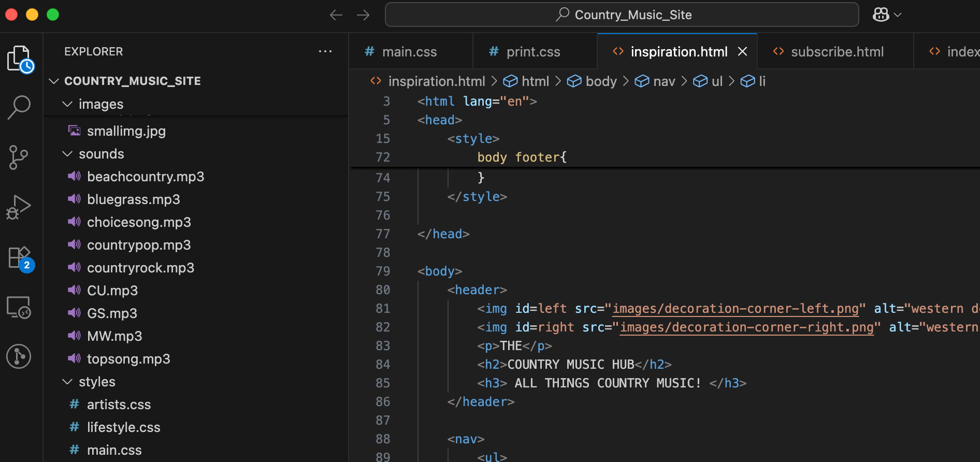Viewport: 980px width, 462px height.
Task: Click the Copilot icon in title bar
Action: pyautogui.click(x=881, y=15)
